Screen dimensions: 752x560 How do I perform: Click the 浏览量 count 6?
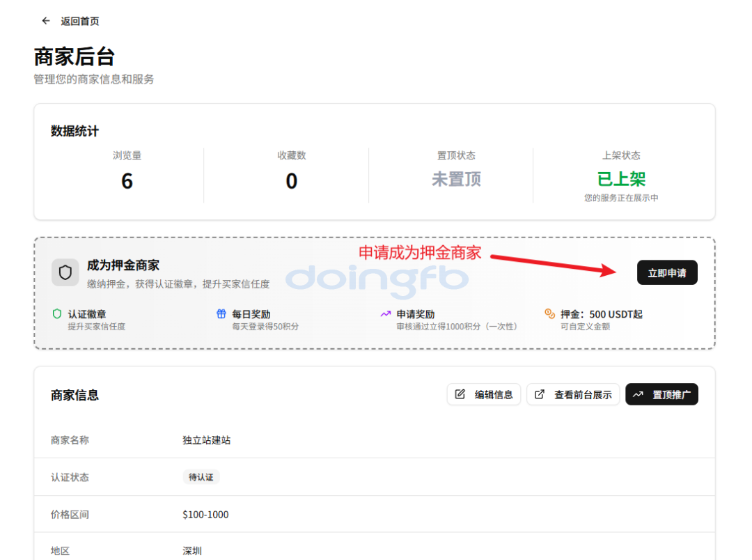127,181
